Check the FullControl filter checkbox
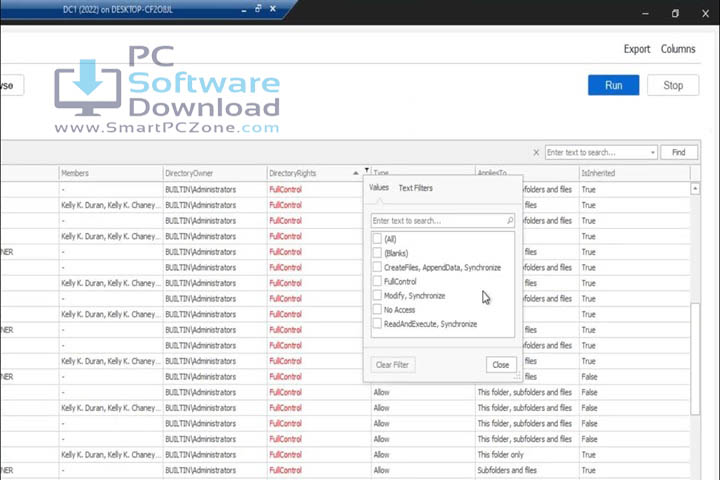This screenshot has height=480, width=720. [377, 282]
